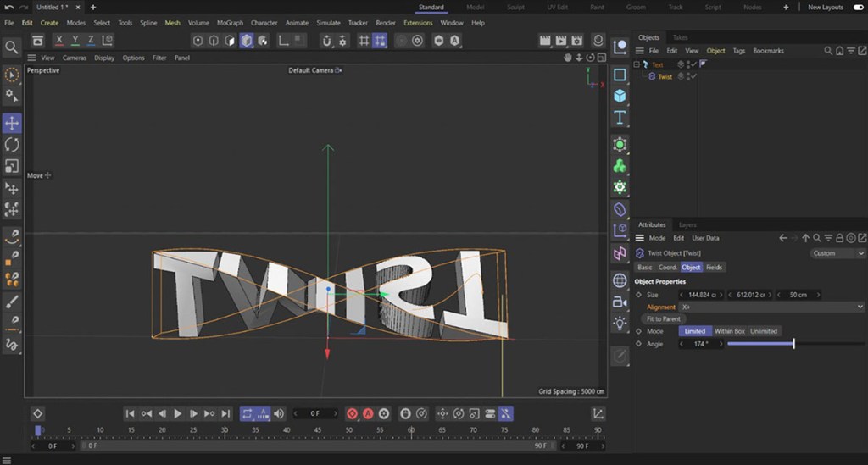Open the Alignment X+ dropdown
The width and height of the screenshot is (868, 465).
pos(771,307)
